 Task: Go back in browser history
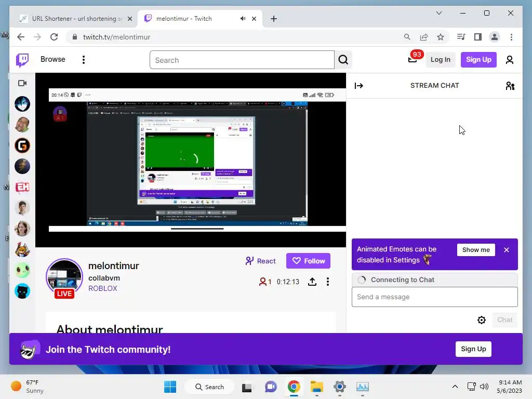[21, 37]
